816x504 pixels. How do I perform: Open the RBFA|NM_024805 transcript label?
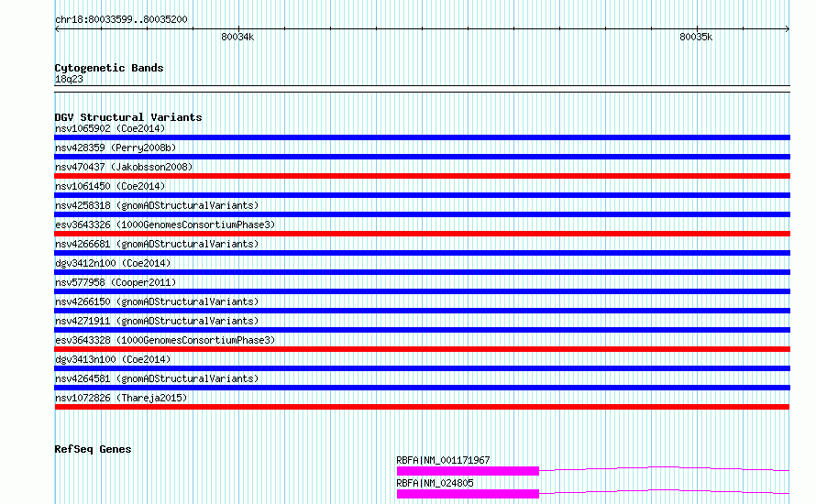435,483
